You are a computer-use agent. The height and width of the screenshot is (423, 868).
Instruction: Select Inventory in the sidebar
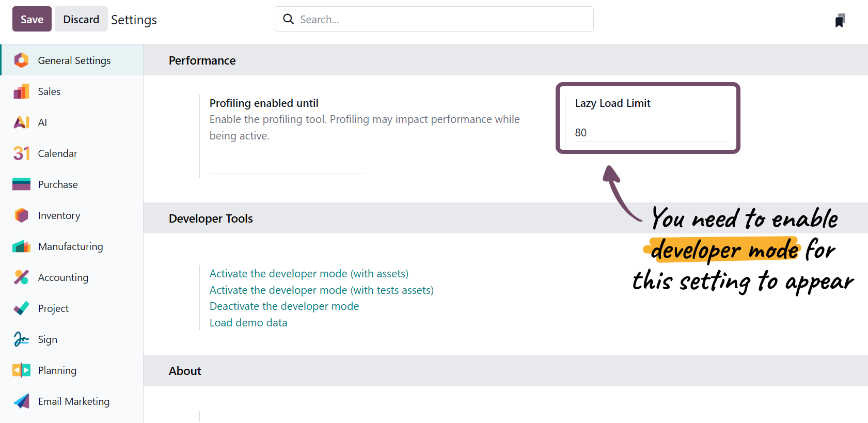click(x=72, y=215)
